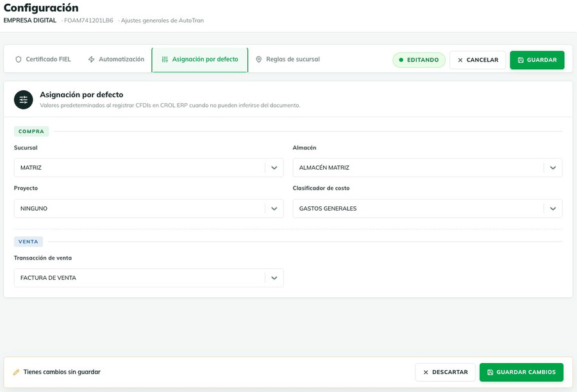Click the Cancelar button

tap(478, 60)
